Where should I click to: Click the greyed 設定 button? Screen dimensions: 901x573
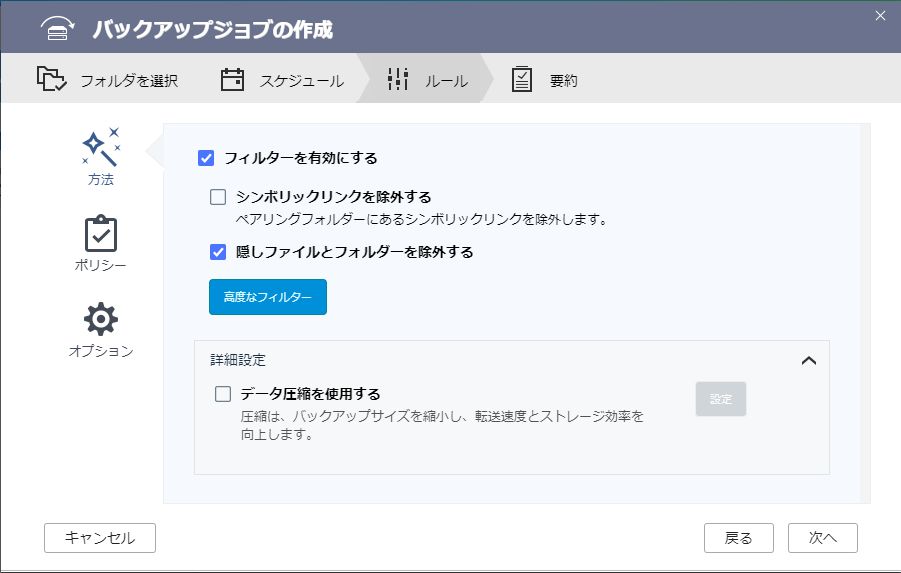coord(721,399)
